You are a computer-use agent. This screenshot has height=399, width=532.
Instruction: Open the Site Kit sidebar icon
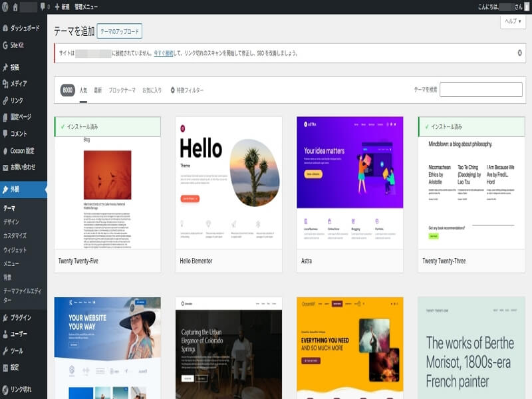tap(6, 45)
